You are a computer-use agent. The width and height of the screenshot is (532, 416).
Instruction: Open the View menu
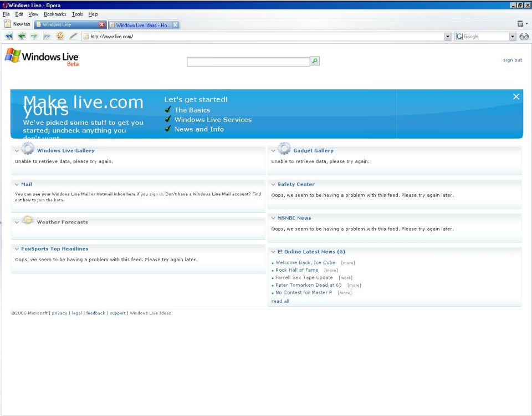pos(33,14)
